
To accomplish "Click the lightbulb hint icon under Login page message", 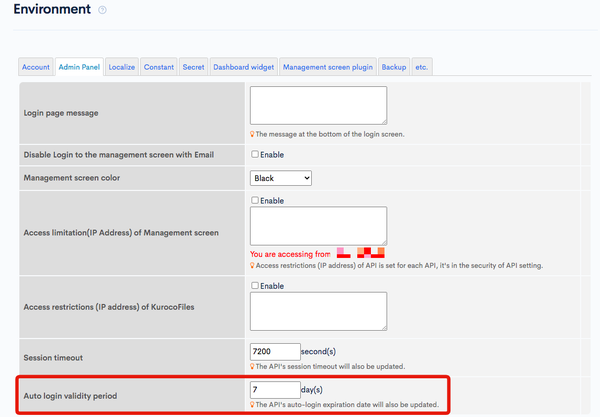I will tap(252, 134).
